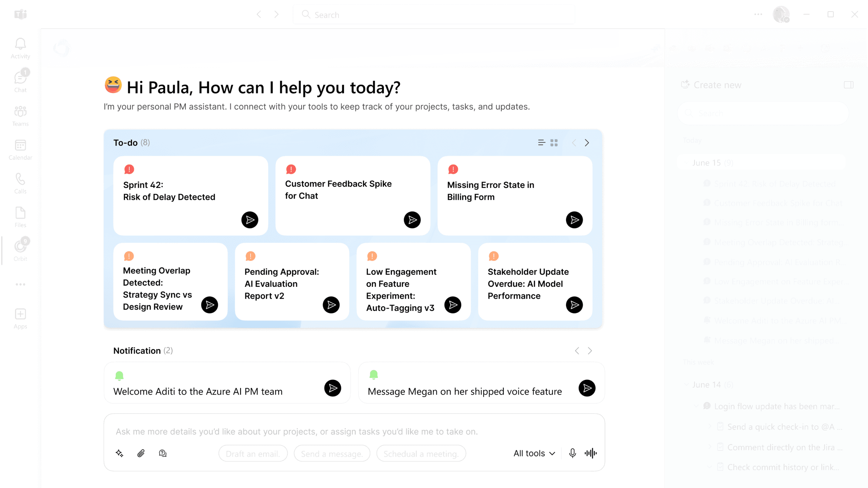Click the microphone dictation icon
The height and width of the screenshot is (488, 868).
coord(572,453)
